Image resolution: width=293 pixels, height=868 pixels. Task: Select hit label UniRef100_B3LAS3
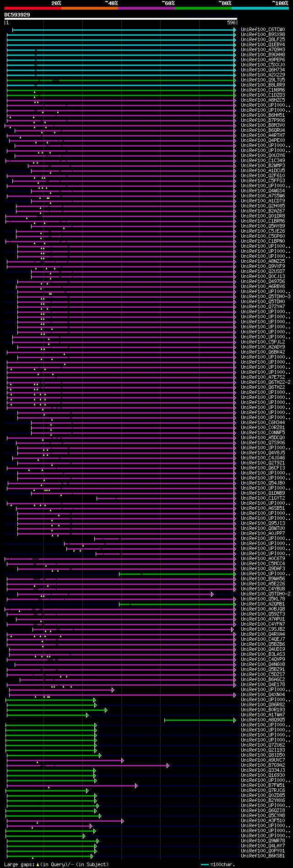tap(263, 655)
